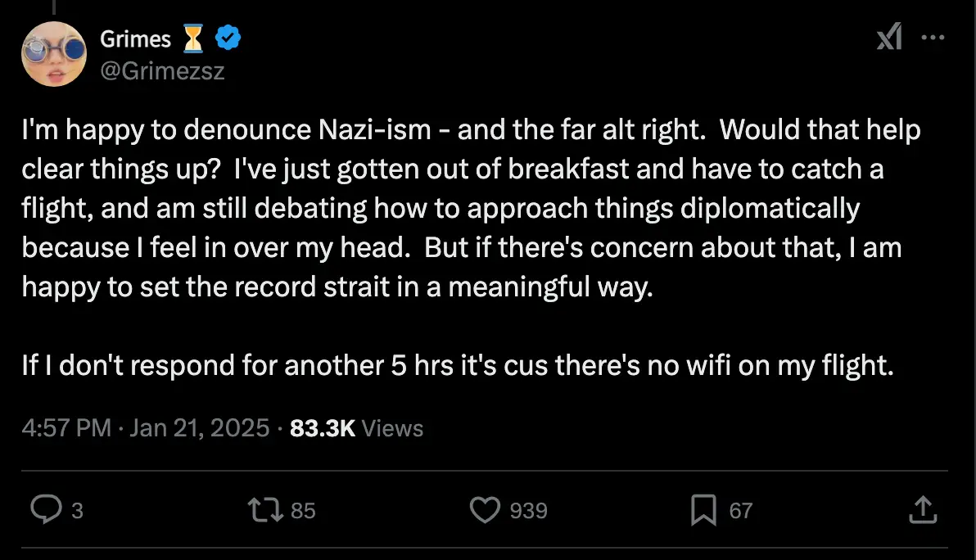This screenshot has height=560, width=976.
Task: Click the repost count 85
Action: click(303, 511)
